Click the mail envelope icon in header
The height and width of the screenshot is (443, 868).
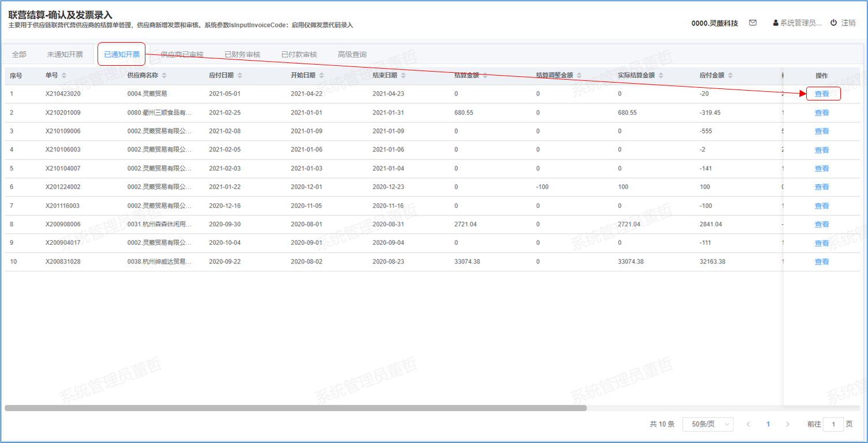(753, 23)
